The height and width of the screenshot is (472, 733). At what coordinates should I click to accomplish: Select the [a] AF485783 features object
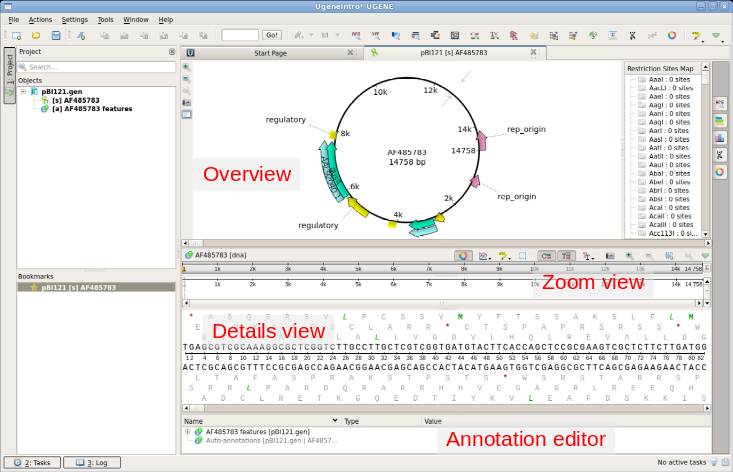(92, 108)
